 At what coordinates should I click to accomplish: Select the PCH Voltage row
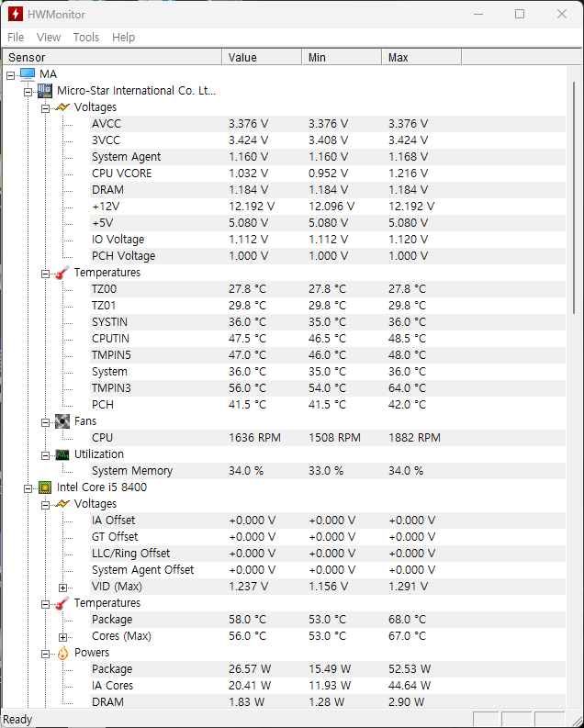(328, 256)
